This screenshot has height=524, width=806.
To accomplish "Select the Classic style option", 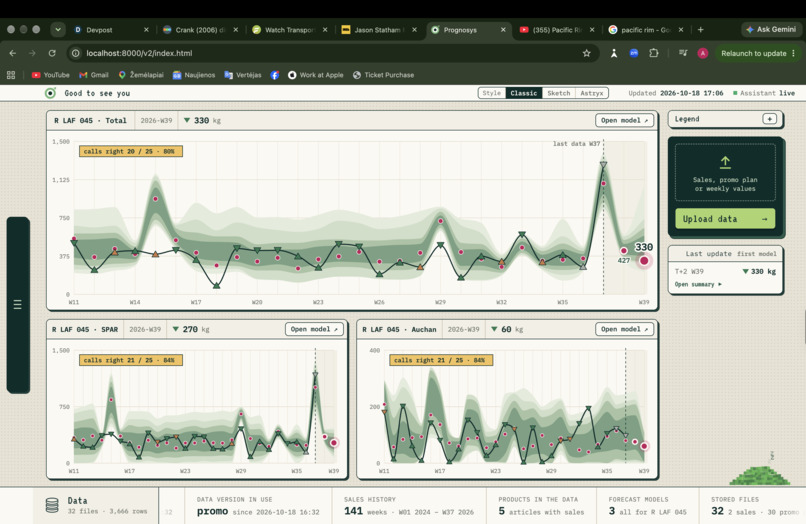I will (x=523, y=93).
